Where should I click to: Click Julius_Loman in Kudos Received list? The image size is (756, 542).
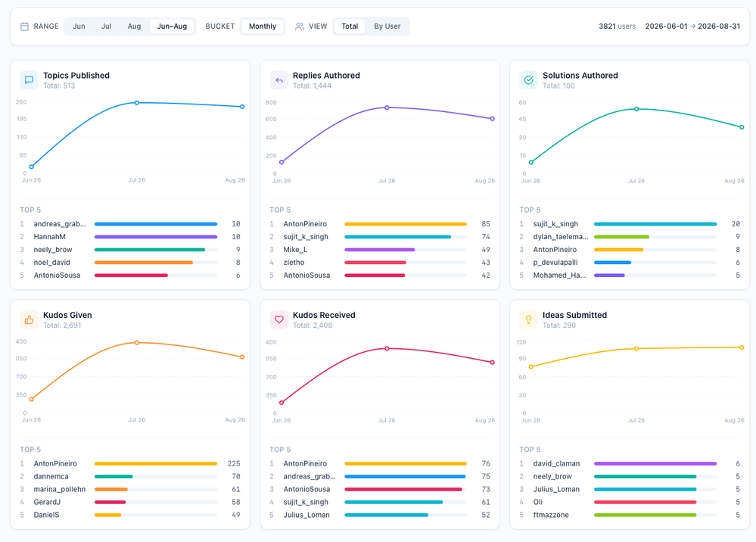point(306,515)
